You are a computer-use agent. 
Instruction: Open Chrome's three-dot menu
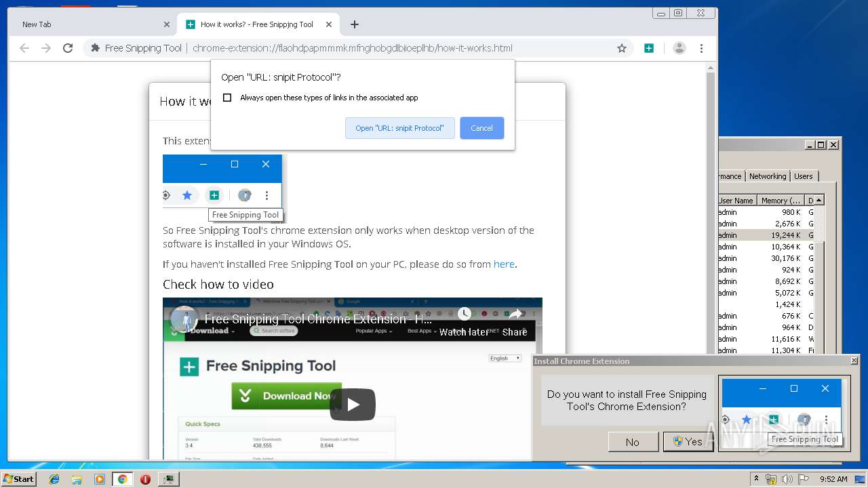(x=701, y=48)
